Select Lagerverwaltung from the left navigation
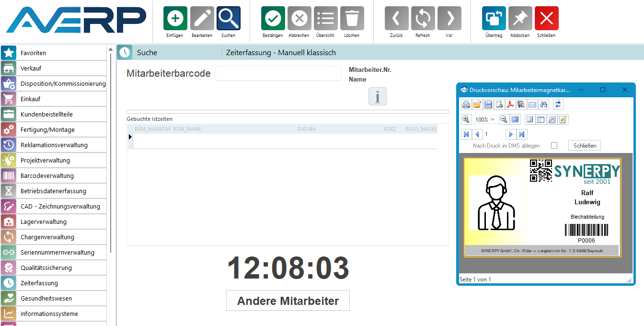Image resolution: width=644 pixels, height=326 pixels. click(x=44, y=221)
